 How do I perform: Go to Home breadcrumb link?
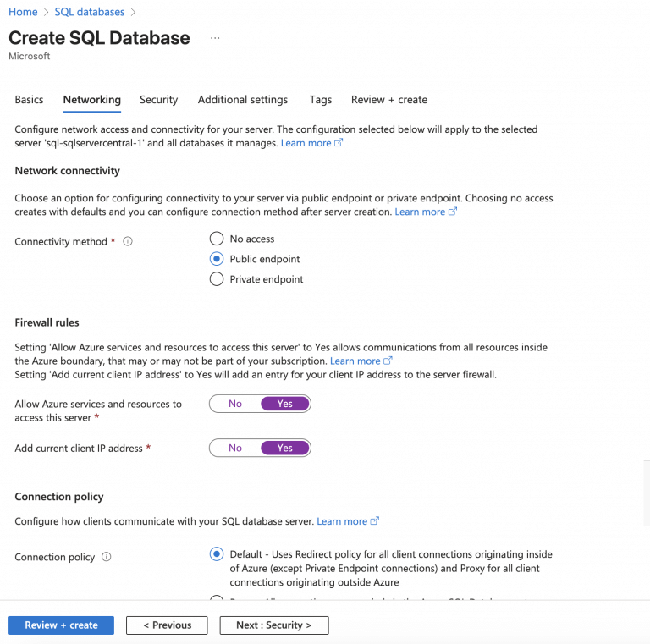pyautogui.click(x=23, y=12)
